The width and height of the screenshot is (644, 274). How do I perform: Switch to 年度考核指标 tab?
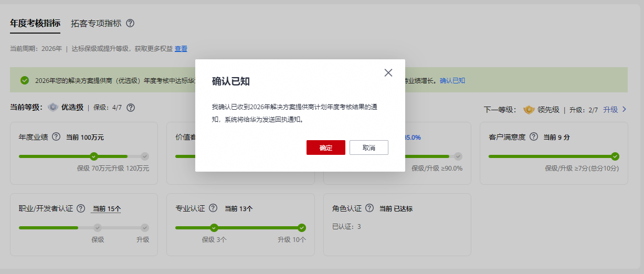(x=35, y=23)
